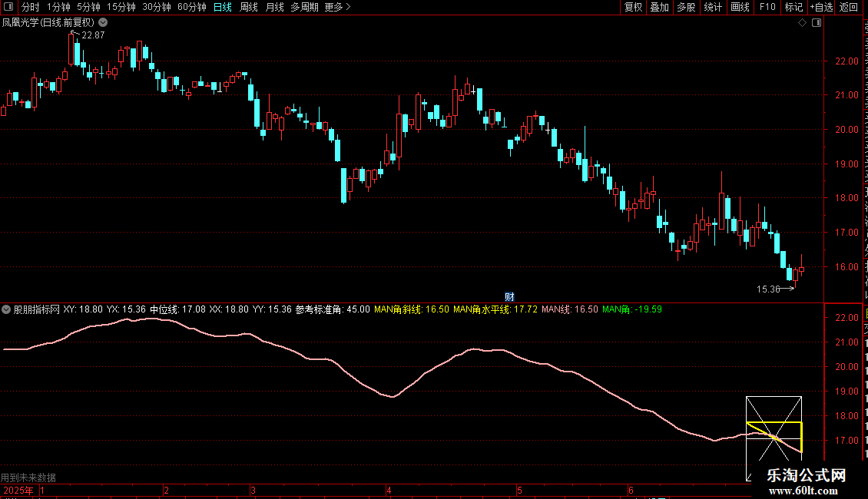
Task: Click month 4 marker on time axis
Action: coord(389,490)
